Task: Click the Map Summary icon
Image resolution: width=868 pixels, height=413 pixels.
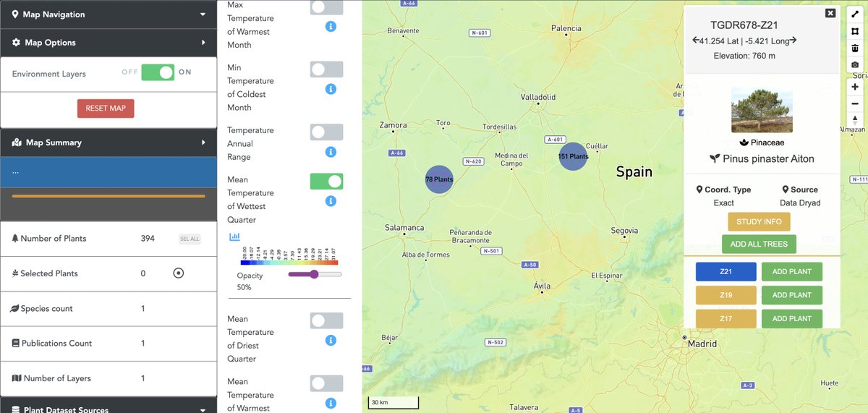Action: [x=16, y=142]
